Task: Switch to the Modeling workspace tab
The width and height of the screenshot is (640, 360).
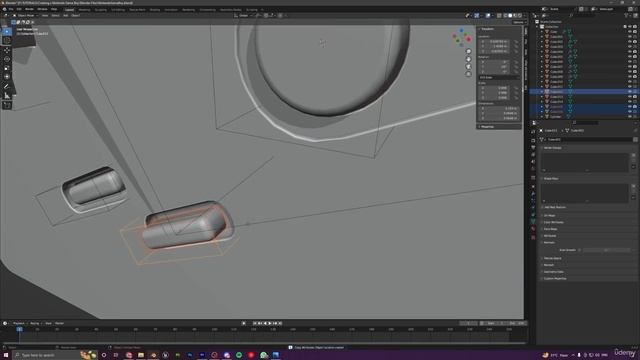Action: click(84, 9)
